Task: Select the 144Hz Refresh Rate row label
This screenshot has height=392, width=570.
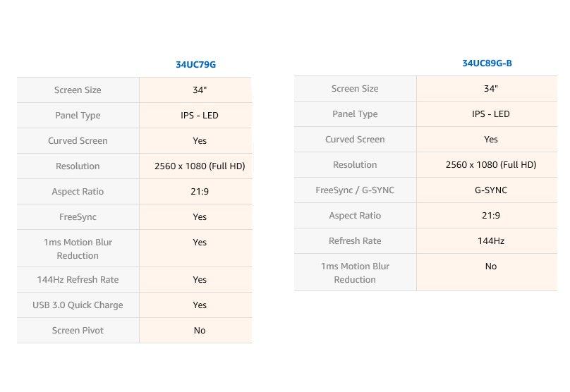Action: [78, 280]
